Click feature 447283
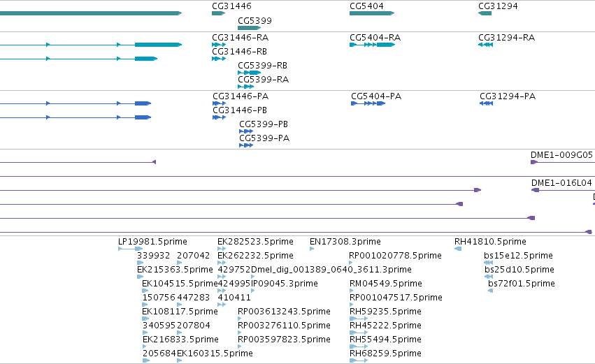 [x=180, y=305]
